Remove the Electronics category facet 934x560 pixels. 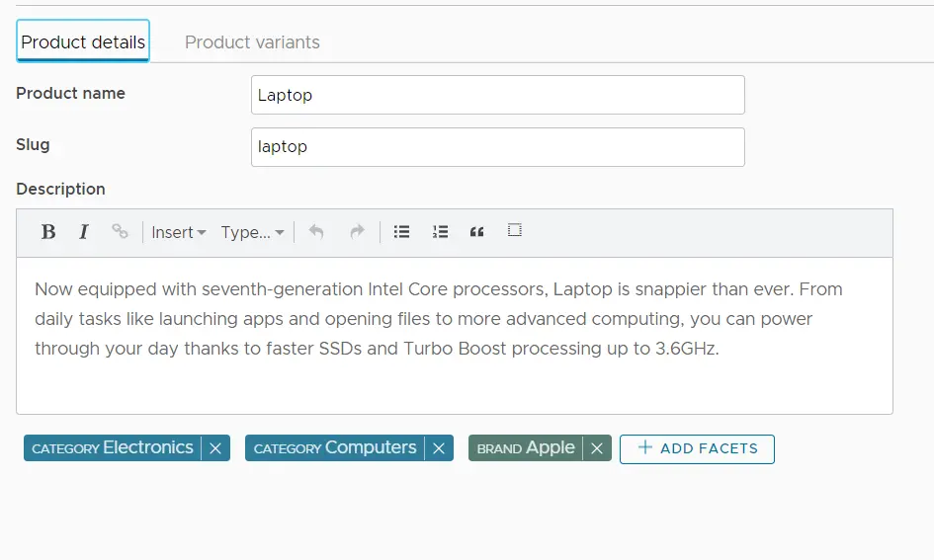[x=215, y=448]
